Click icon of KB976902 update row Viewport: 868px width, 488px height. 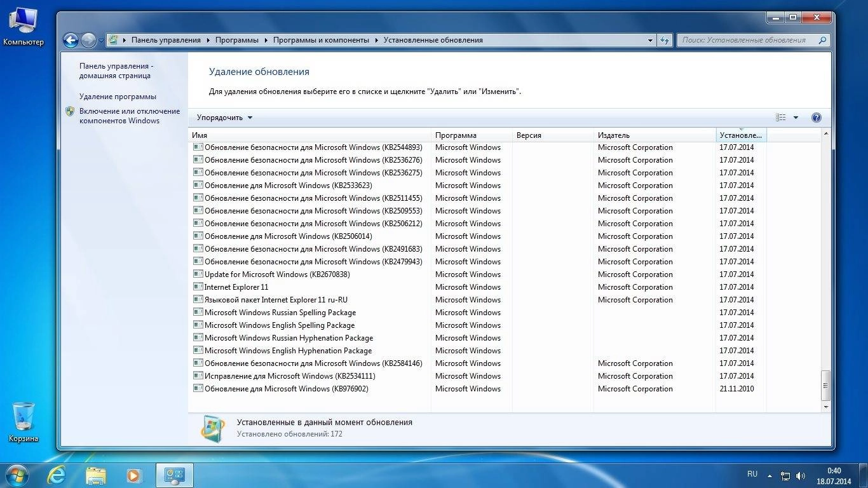click(198, 388)
